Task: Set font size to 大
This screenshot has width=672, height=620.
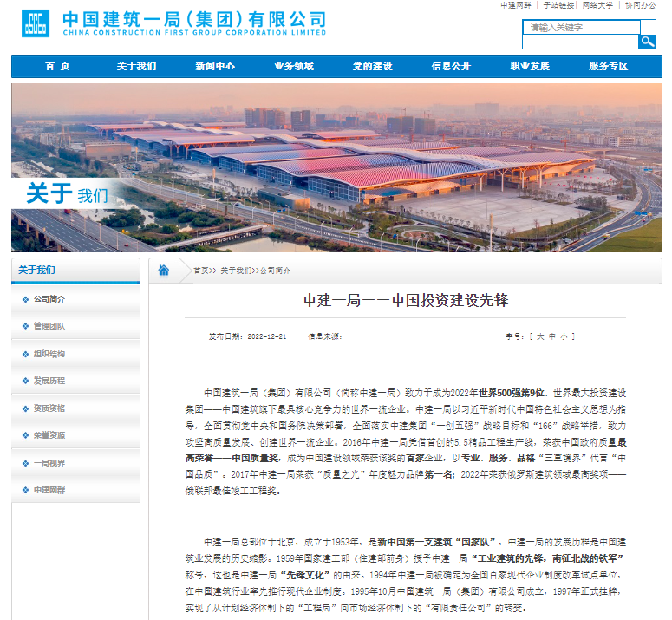Action: coord(540,336)
